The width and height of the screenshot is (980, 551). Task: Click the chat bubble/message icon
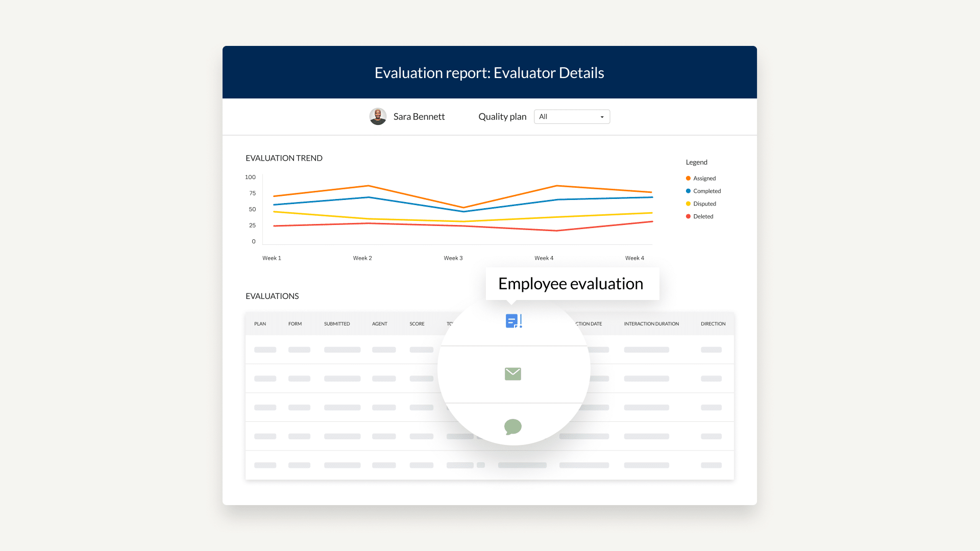point(512,427)
